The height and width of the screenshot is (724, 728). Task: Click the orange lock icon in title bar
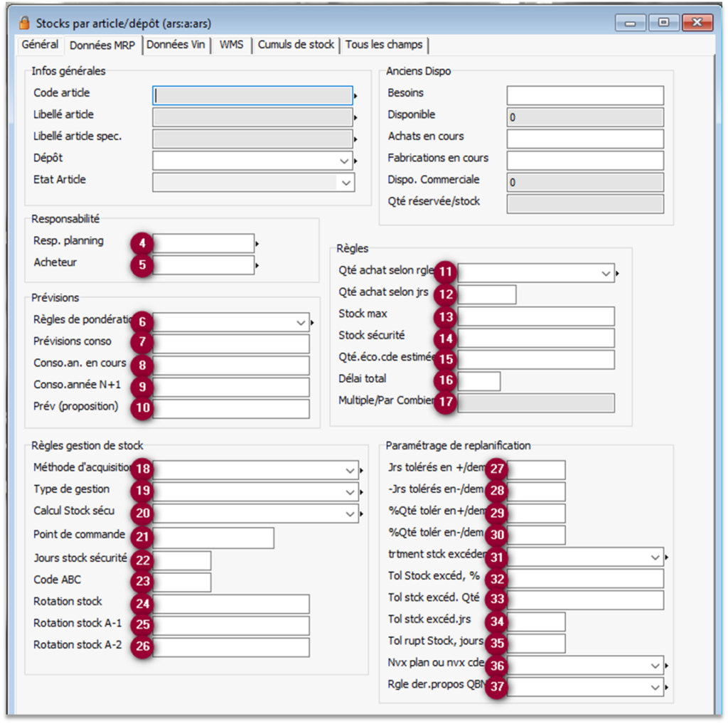(x=23, y=23)
